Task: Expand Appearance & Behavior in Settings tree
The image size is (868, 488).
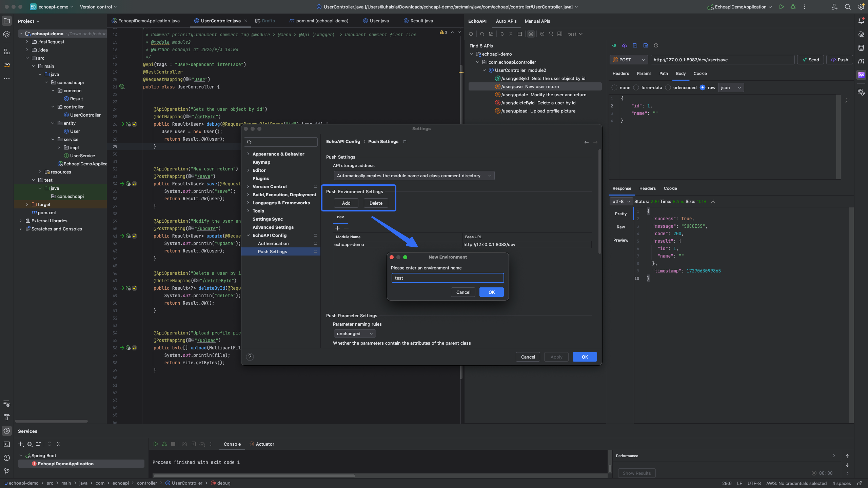Action: pyautogui.click(x=248, y=154)
